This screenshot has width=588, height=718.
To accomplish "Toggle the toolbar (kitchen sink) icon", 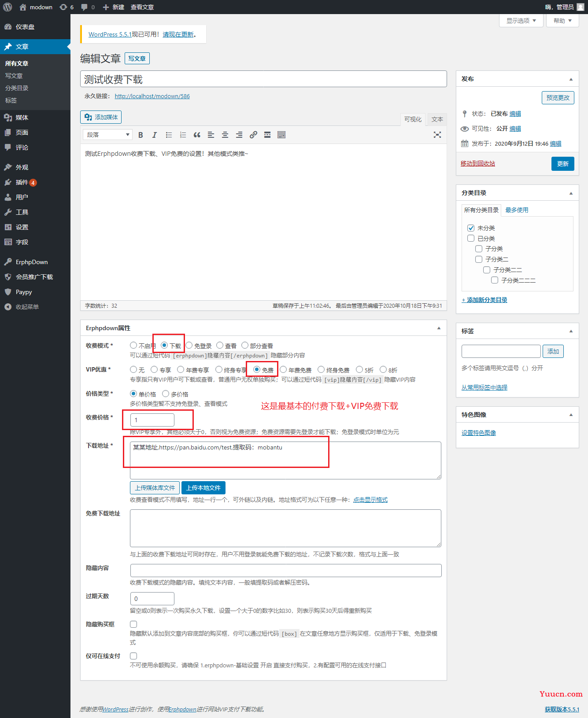I will pos(281,135).
